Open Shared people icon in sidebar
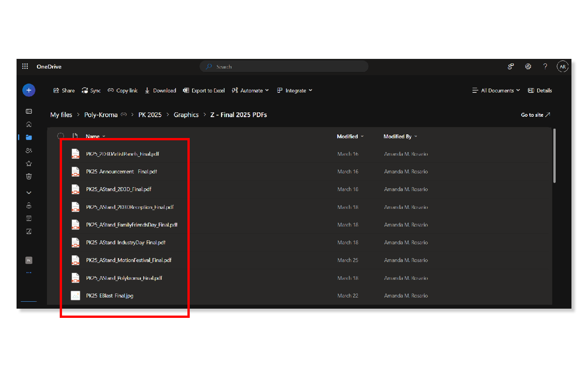 [29, 150]
